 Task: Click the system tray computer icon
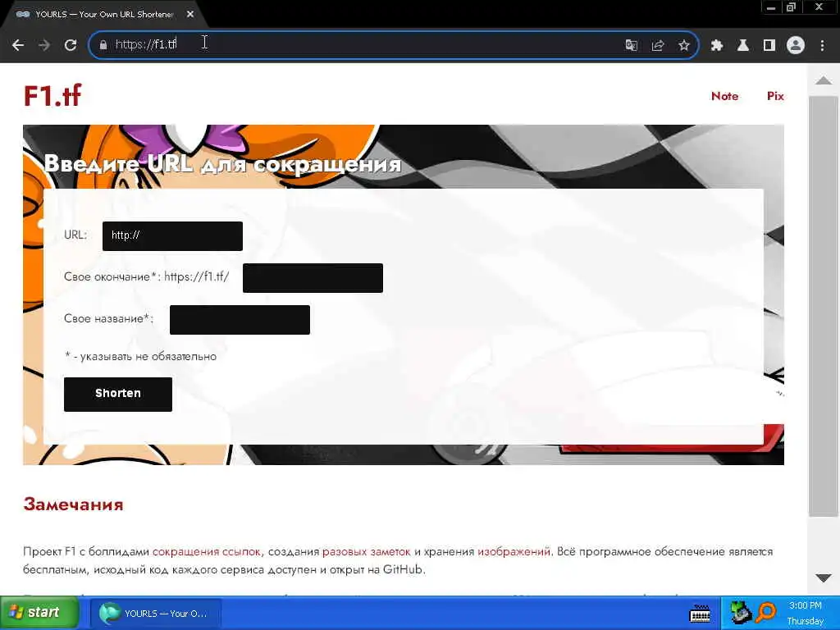pyautogui.click(x=741, y=613)
